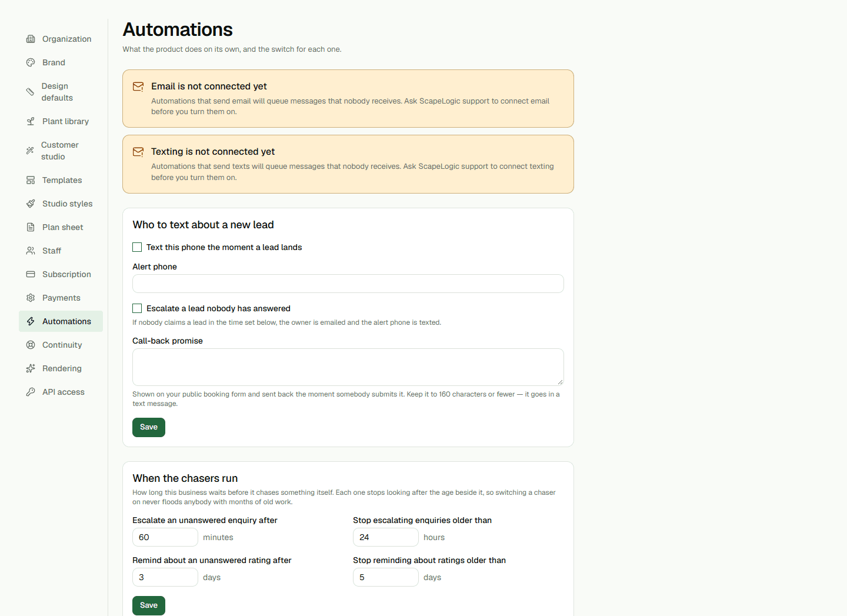Edit the stop escalating hours field
Screen dimensions: 847x616
point(386,537)
